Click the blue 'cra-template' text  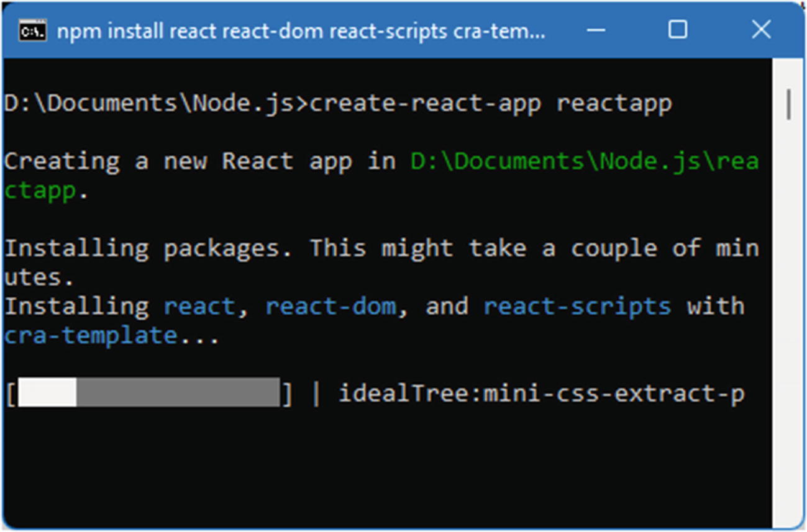(91, 336)
